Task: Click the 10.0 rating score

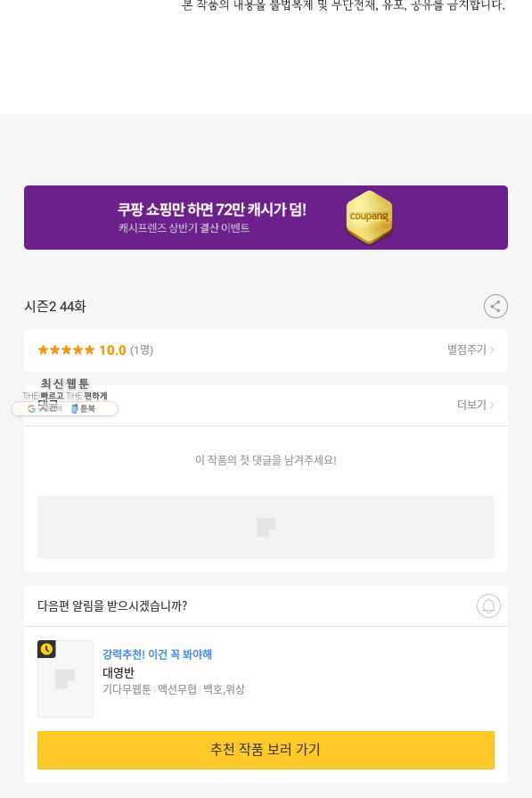Action: (112, 350)
